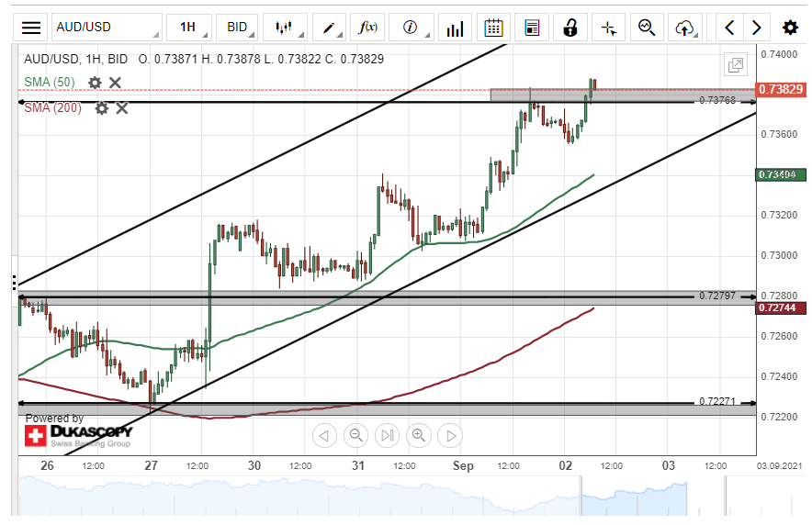The width and height of the screenshot is (812, 525).
Task: Open the f(x) indicators menu
Action: point(367,28)
